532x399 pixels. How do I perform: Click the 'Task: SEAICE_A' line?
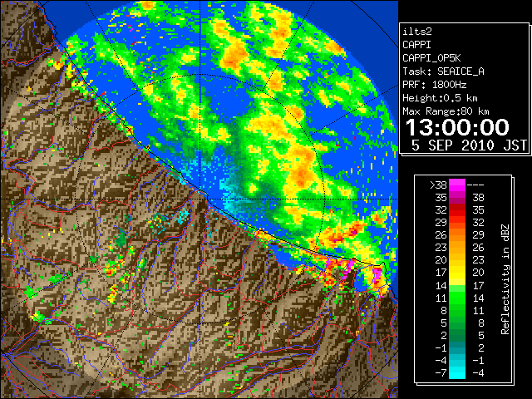(443, 71)
